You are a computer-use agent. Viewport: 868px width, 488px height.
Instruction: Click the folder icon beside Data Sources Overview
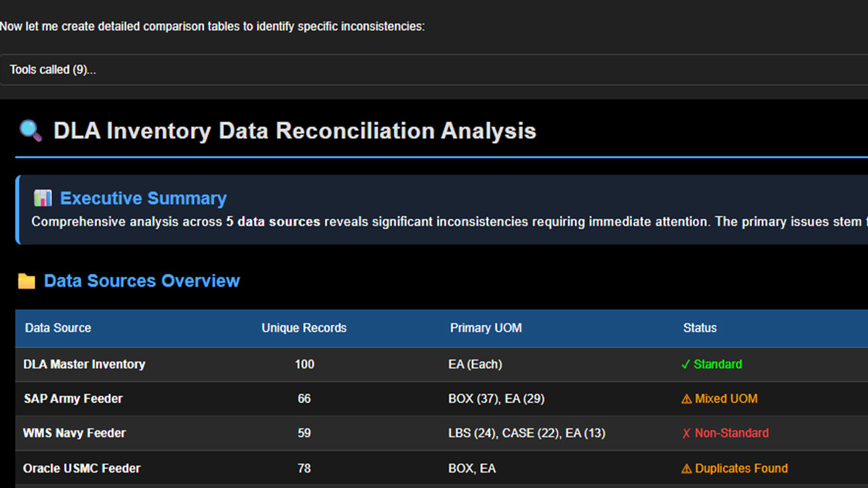click(26, 281)
